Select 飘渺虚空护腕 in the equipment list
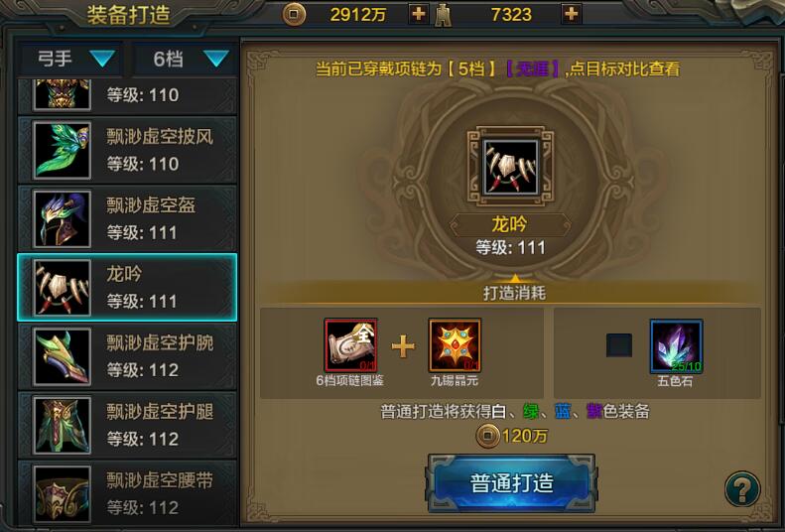Image resolution: width=785 pixels, height=532 pixels. coord(127,356)
